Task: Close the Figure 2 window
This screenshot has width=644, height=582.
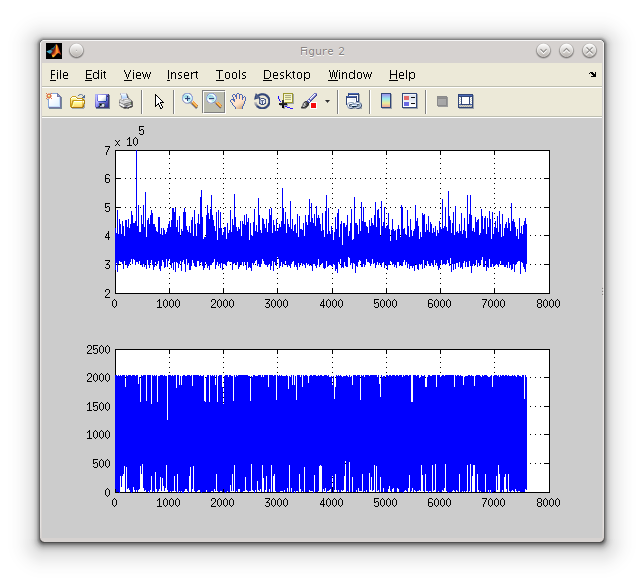Action: pos(589,51)
